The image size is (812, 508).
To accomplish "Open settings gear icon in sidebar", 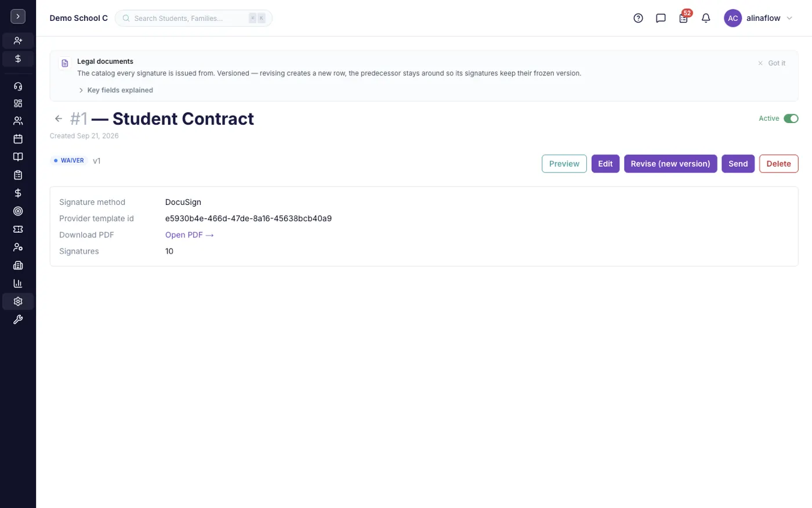I will [18, 301].
